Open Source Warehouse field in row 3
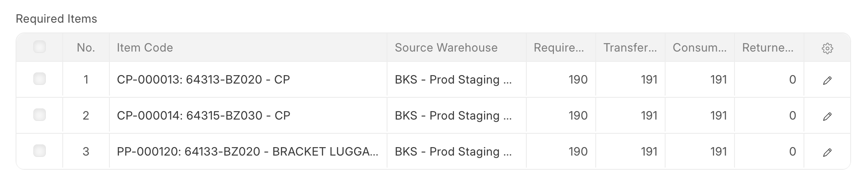This screenshot has width=868, height=180. coord(453,152)
